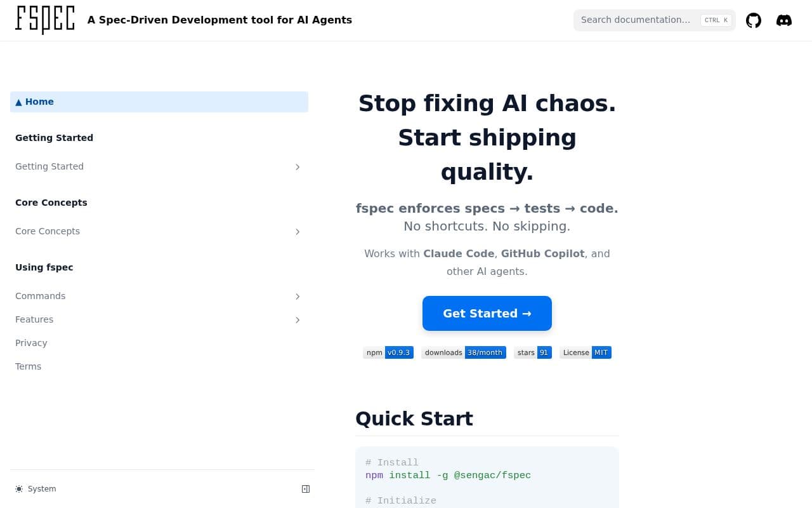Click the '# Install' comment line
812x508 pixels.
[x=392, y=462]
